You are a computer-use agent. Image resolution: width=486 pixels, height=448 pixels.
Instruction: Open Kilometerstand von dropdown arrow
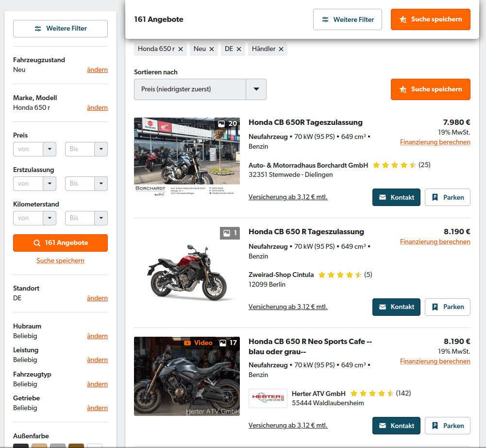click(50, 218)
